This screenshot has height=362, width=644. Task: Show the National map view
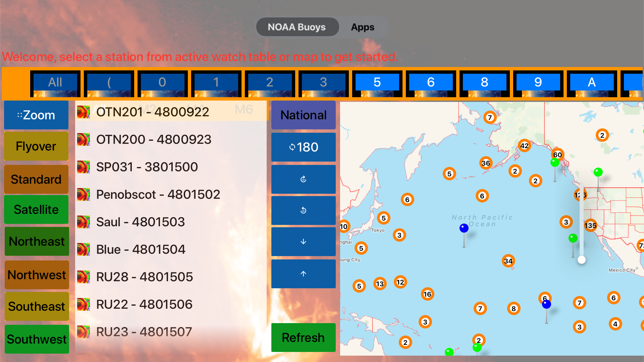click(x=304, y=115)
